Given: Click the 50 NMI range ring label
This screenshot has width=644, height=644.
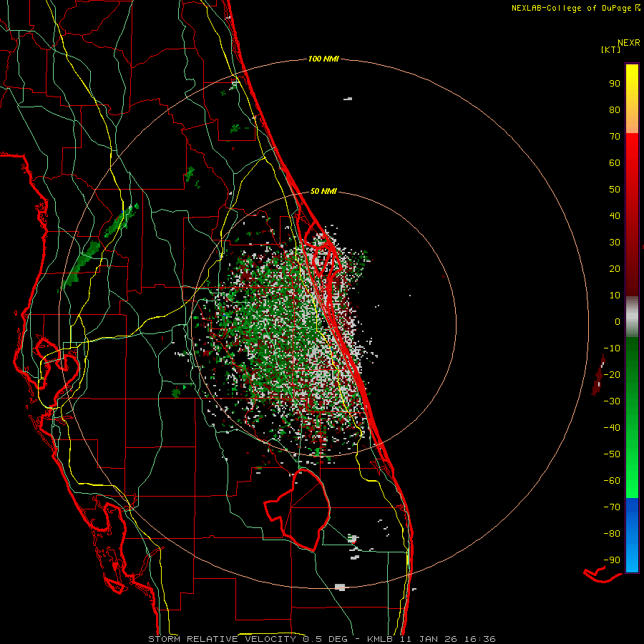Looking at the screenshot, I should pyautogui.click(x=323, y=191).
